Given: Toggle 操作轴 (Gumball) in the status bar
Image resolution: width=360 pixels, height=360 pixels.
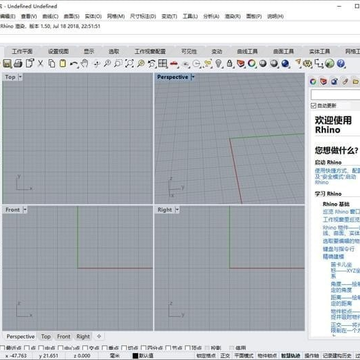Looking at the screenshot, I should pyautogui.click(x=312, y=356).
